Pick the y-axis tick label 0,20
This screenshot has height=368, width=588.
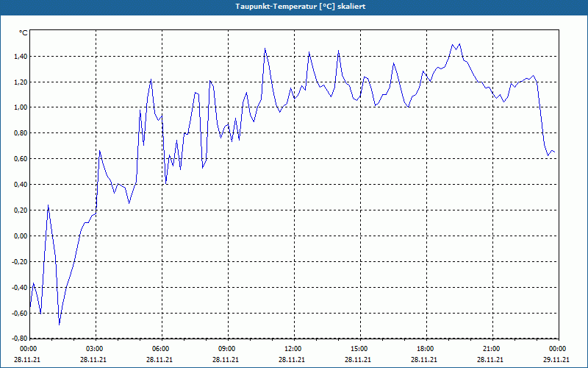[x=21, y=210]
